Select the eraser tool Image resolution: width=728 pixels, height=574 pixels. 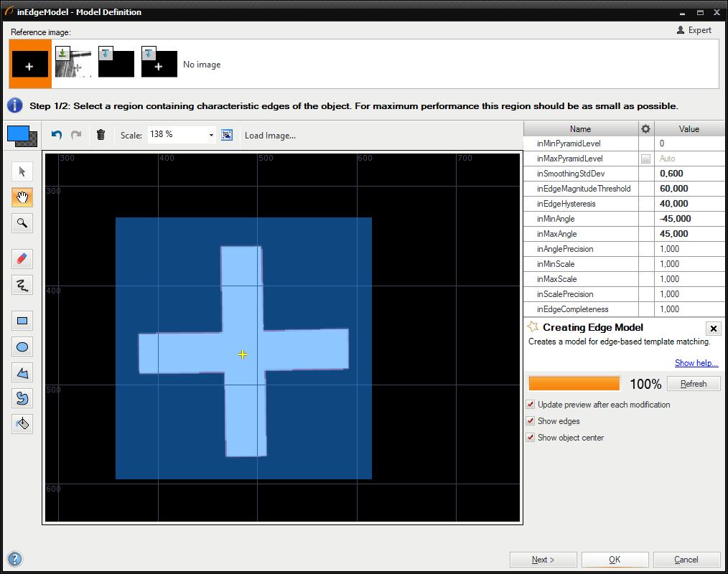22,259
